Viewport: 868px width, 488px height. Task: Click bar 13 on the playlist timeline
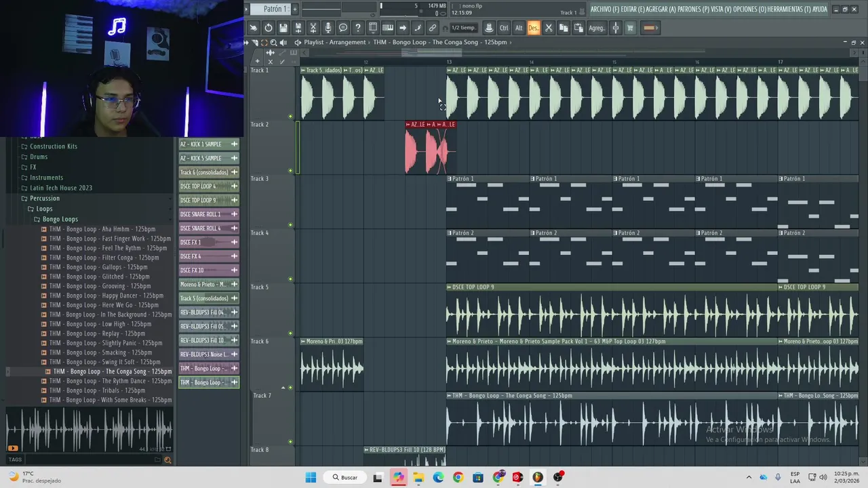(x=449, y=62)
